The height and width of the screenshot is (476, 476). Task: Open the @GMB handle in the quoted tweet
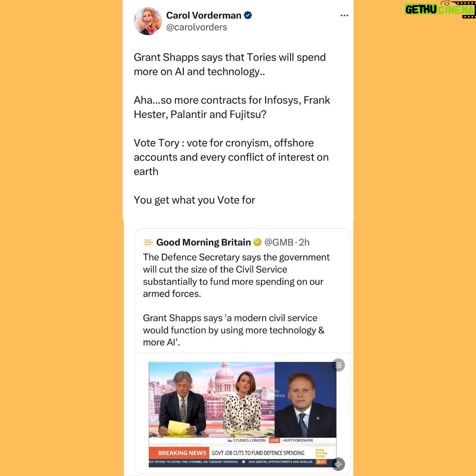(x=279, y=242)
